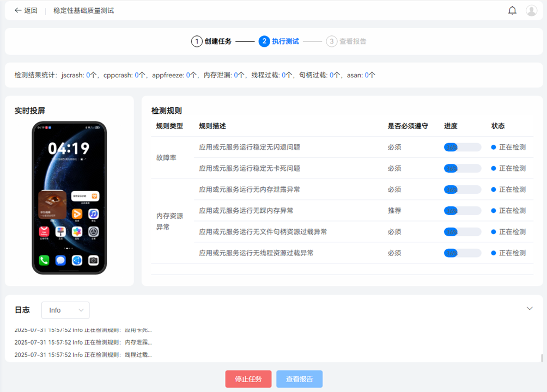Go to step 1 创建任务
The image size is (547, 392).
coord(211,41)
